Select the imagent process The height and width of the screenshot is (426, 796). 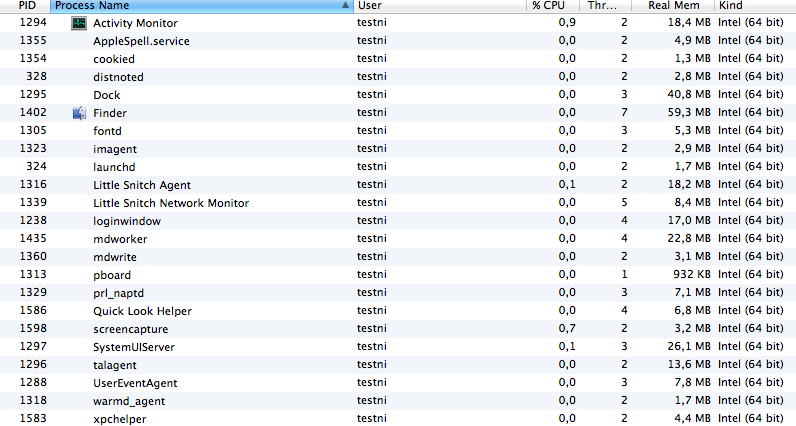[x=115, y=149]
